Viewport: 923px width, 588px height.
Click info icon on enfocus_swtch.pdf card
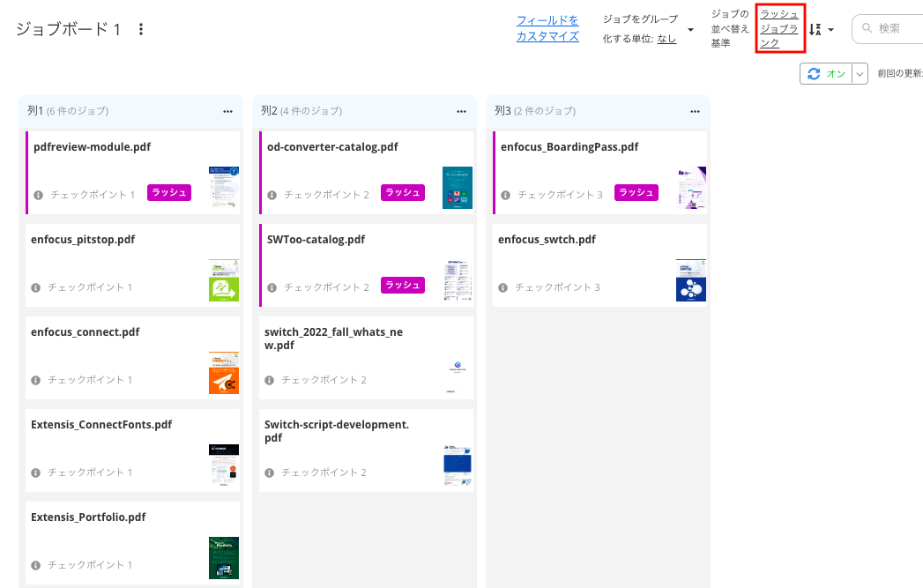point(503,287)
